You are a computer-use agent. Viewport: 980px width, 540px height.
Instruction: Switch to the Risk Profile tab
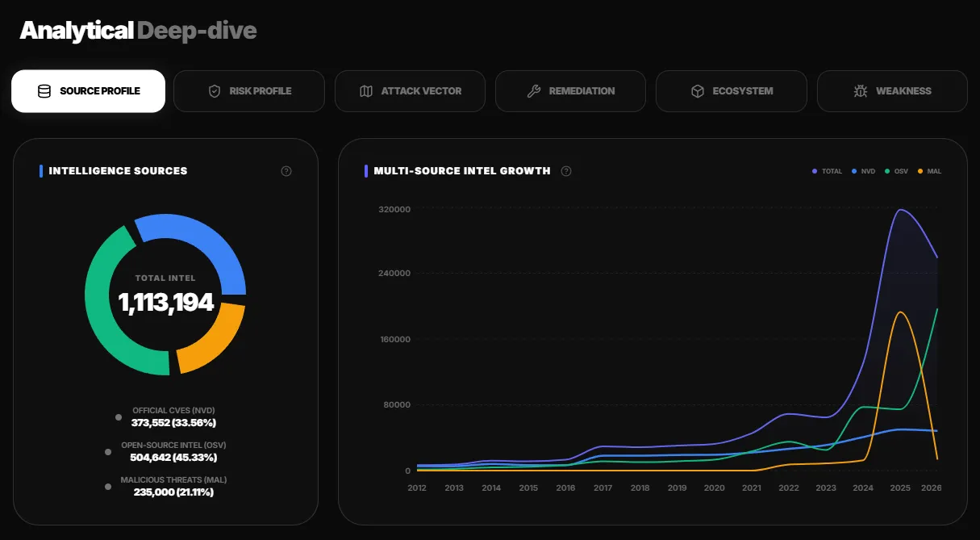coord(249,91)
